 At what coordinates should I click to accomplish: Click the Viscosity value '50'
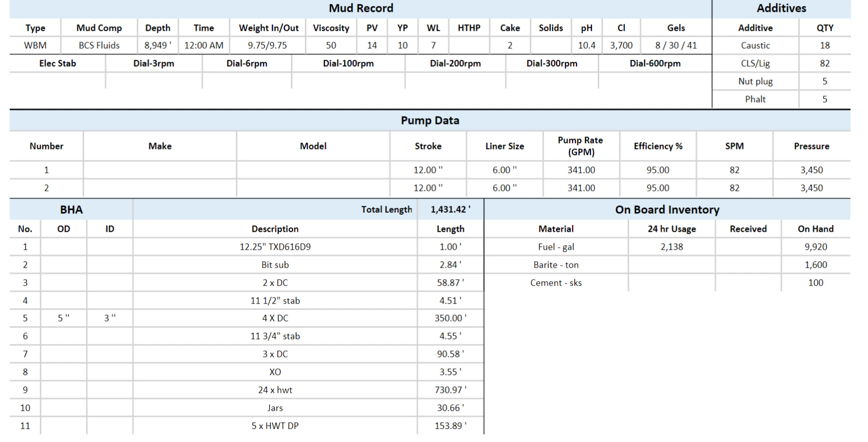[x=331, y=45]
